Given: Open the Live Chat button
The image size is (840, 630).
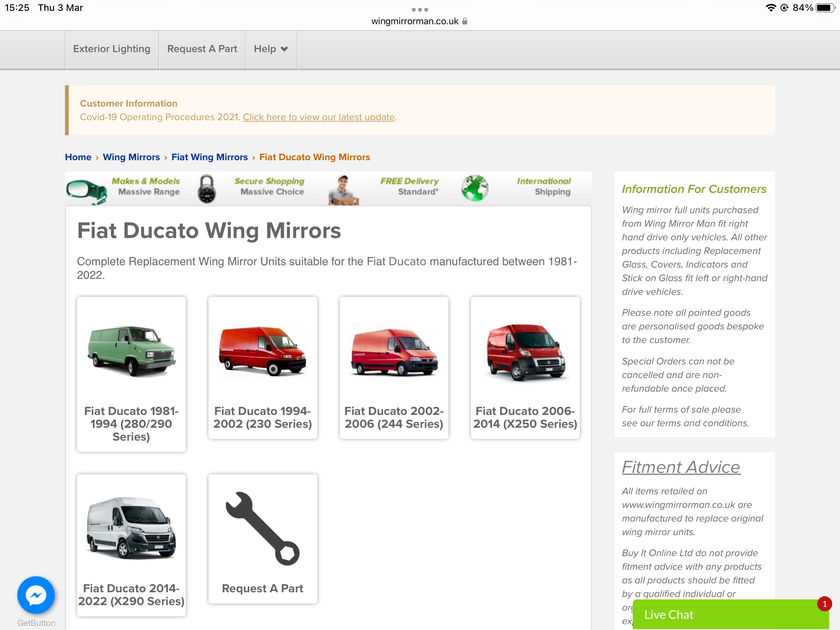Looking at the screenshot, I should point(731,614).
